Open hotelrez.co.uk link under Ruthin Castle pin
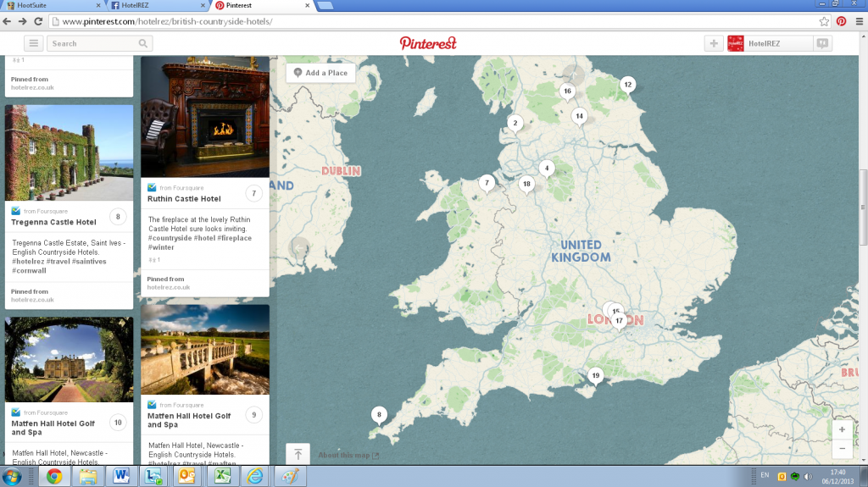 point(169,287)
